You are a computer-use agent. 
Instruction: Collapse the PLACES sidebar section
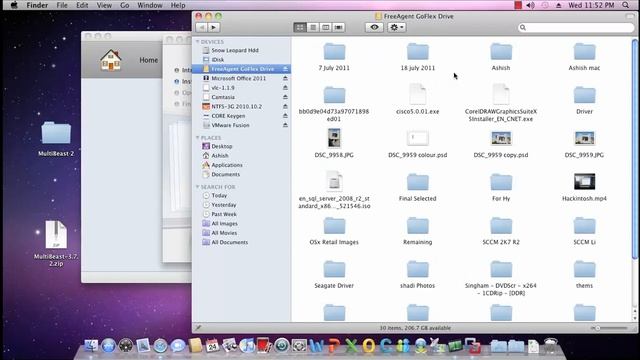198,138
